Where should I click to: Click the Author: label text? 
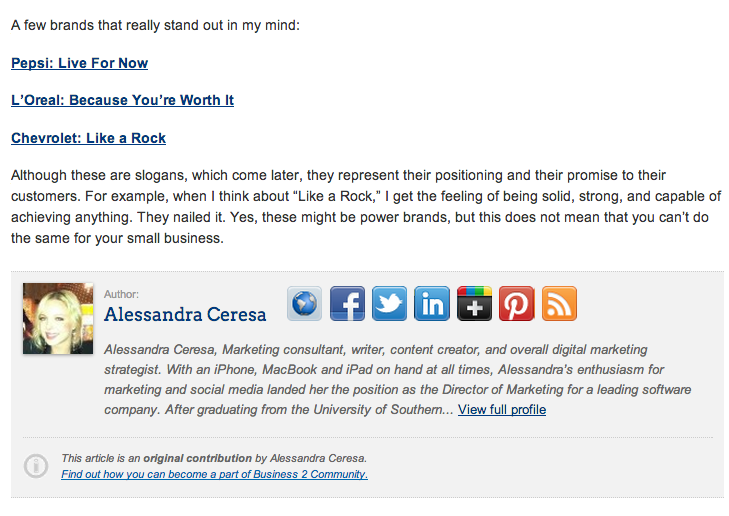pos(121,294)
